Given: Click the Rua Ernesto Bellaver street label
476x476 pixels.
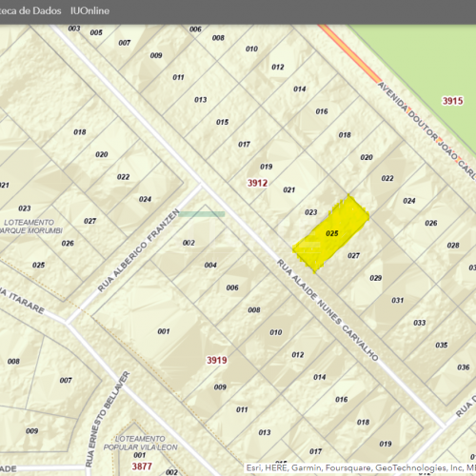Looking at the screenshot, I should 108,419.
